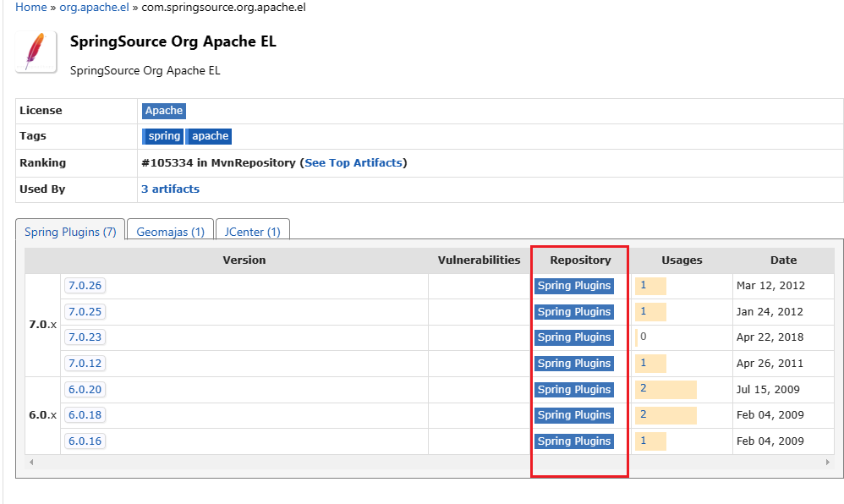The image size is (844, 504).
Task: Click Spring Plugins badge for 6.0.18
Action: point(574,415)
